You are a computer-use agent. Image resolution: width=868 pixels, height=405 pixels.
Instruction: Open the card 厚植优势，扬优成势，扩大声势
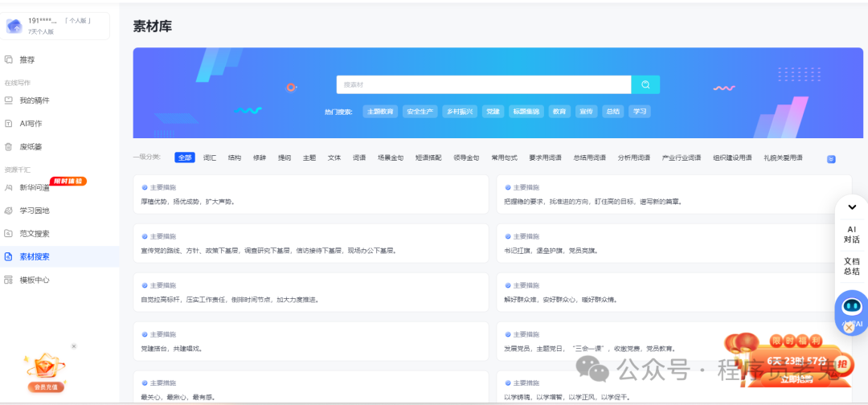311,194
